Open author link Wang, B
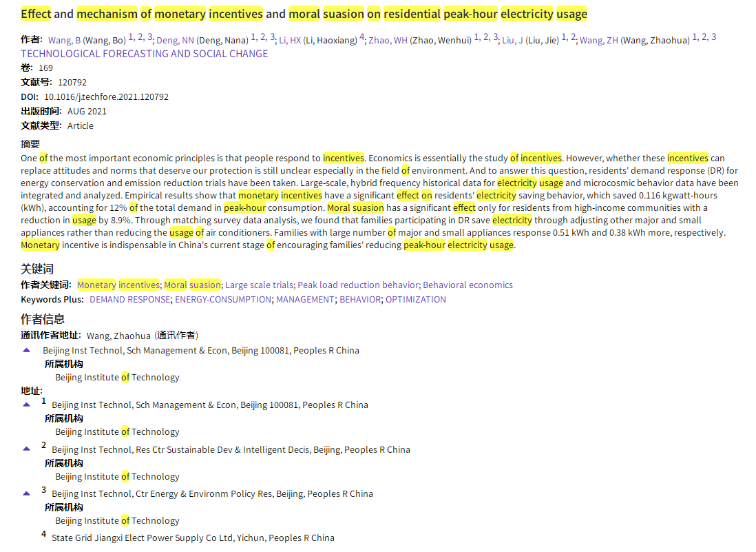 point(64,41)
